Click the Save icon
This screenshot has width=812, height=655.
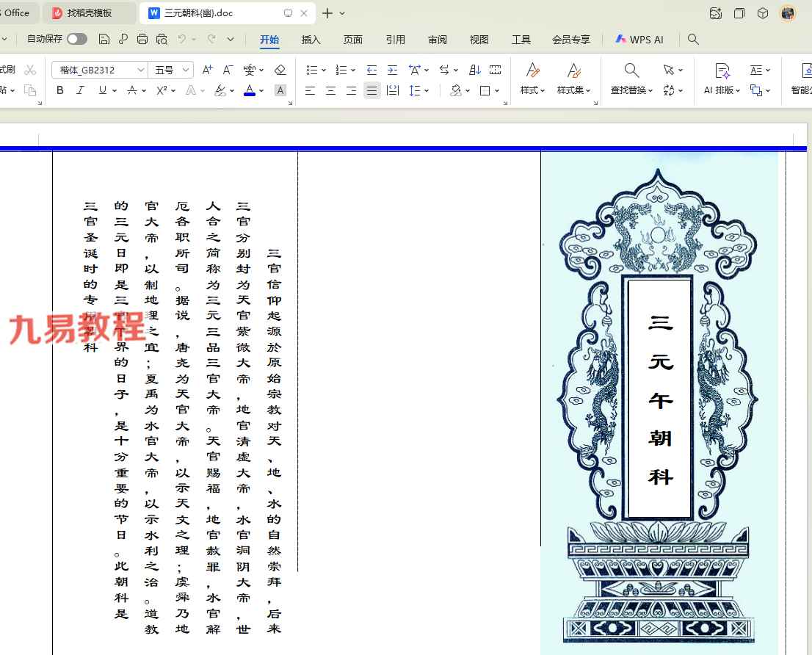click(x=104, y=39)
